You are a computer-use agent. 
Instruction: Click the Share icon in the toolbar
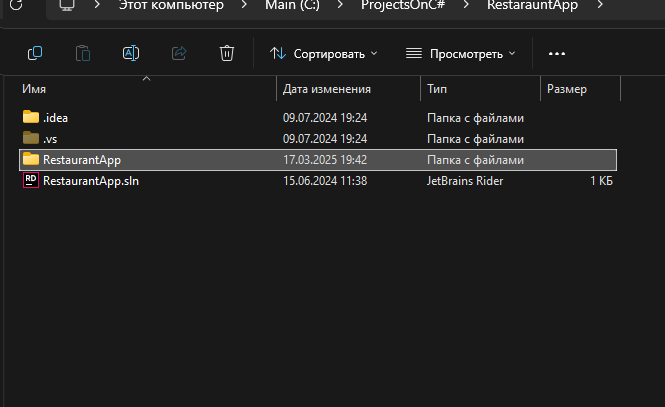click(x=179, y=52)
